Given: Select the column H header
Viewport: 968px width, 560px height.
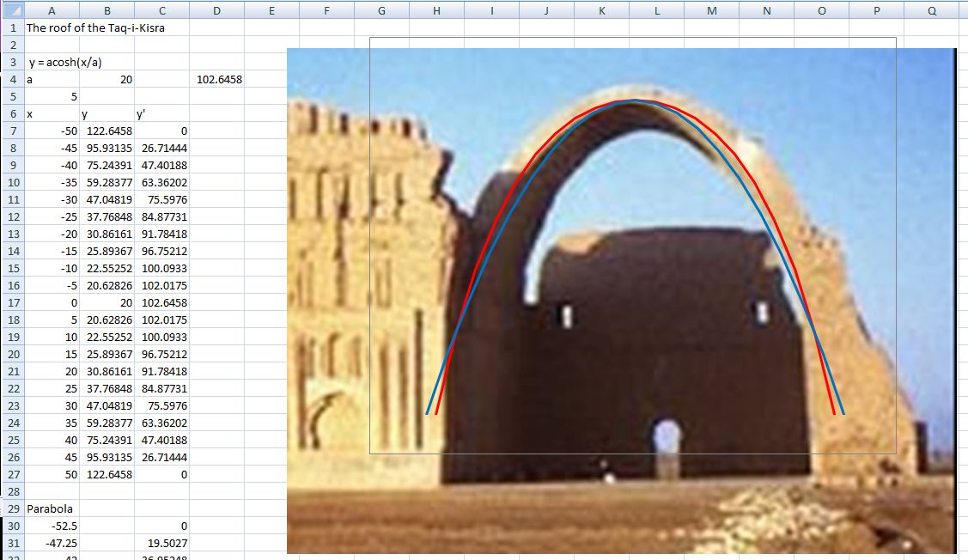Looking at the screenshot, I should click(436, 10).
